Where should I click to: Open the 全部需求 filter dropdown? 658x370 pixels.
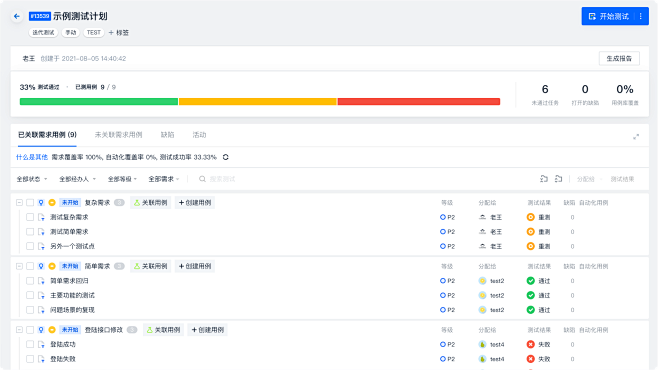coord(164,179)
